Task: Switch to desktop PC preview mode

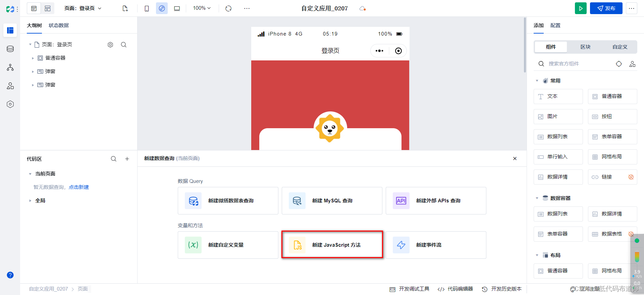Action: coord(177,8)
